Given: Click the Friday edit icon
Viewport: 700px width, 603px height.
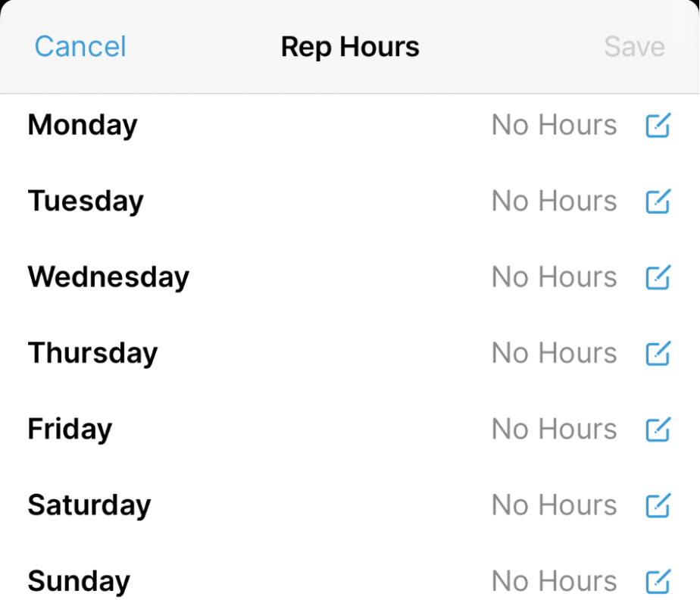Looking at the screenshot, I should 658,430.
